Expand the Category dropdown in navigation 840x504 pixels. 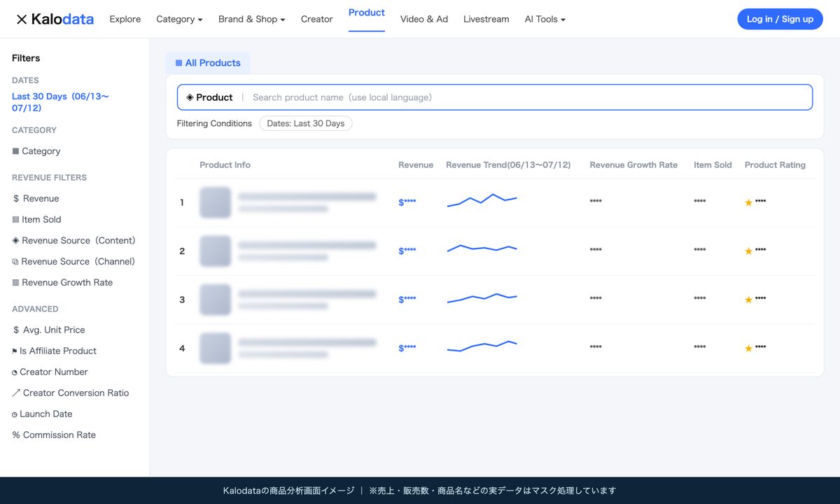click(x=179, y=19)
